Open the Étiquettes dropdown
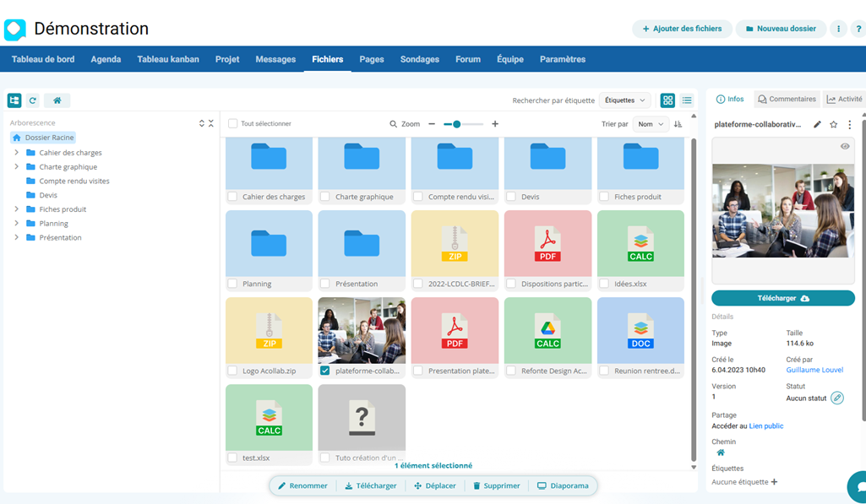866x504 pixels. pos(624,100)
